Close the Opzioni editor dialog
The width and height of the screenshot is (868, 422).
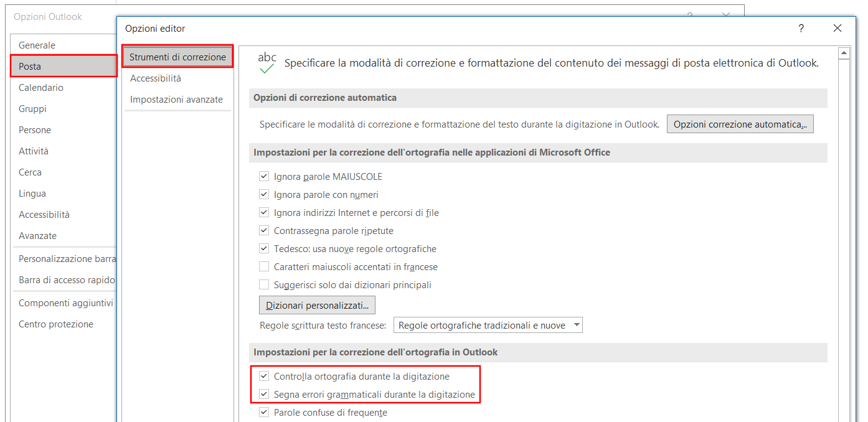tap(837, 28)
